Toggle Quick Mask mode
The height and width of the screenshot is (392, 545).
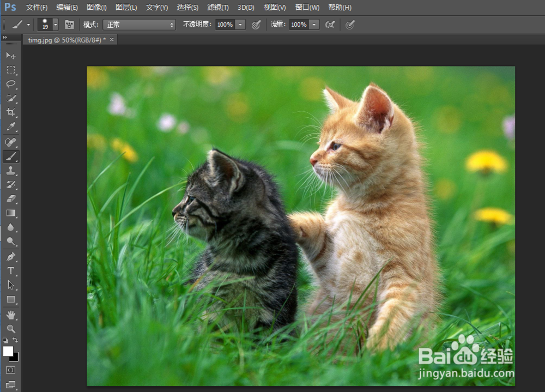click(11, 370)
